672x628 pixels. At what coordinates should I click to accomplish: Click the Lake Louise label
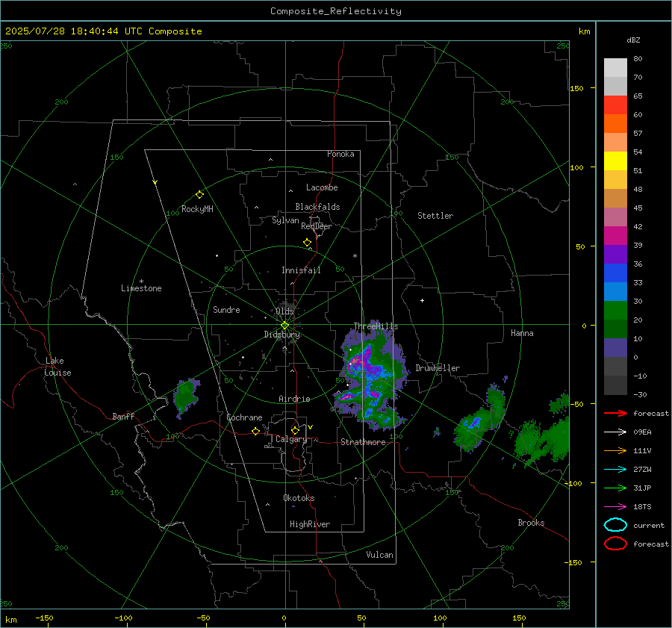(x=57, y=367)
